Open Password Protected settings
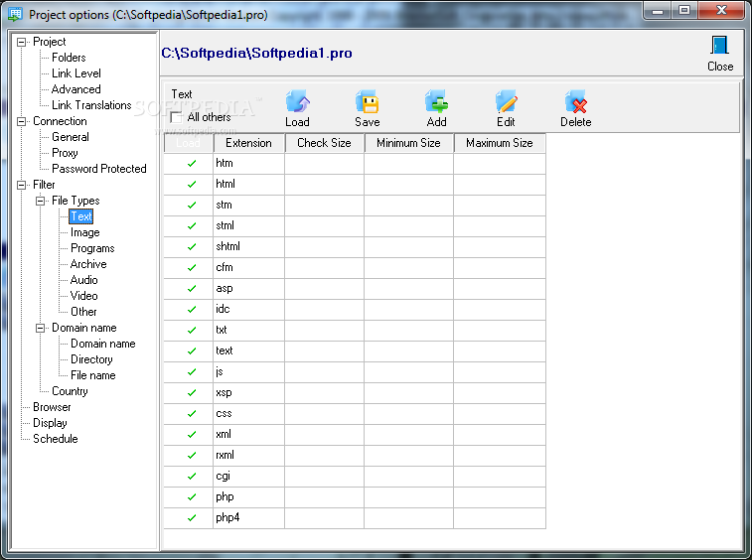This screenshot has height=560, width=752. pyautogui.click(x=98, y=169)
